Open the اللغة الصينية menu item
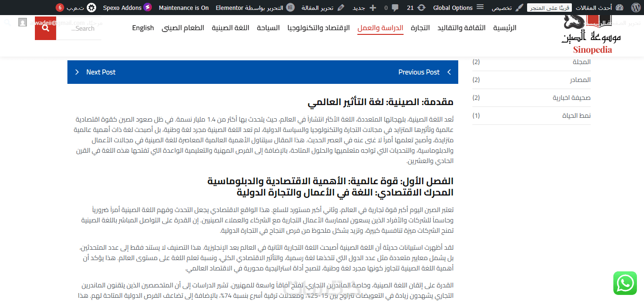This screenshot has height=302, width=644. pos(231,28)
